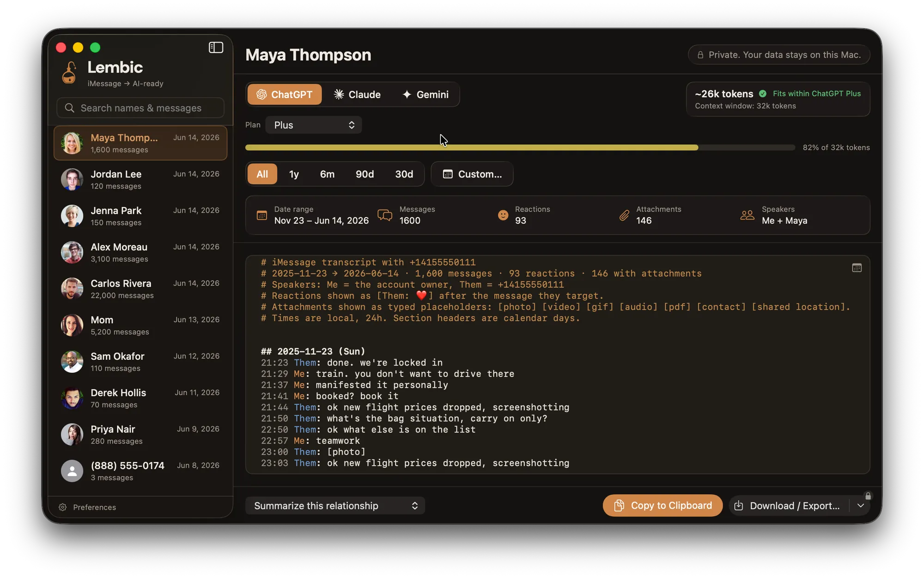Select the 6m time range
Screen dimensions: 924x579
pyautogui.click(x=327, y=174)
